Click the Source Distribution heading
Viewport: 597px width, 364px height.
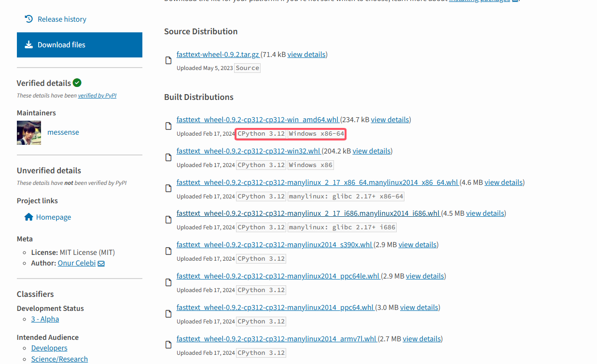[x=201, y=31]
